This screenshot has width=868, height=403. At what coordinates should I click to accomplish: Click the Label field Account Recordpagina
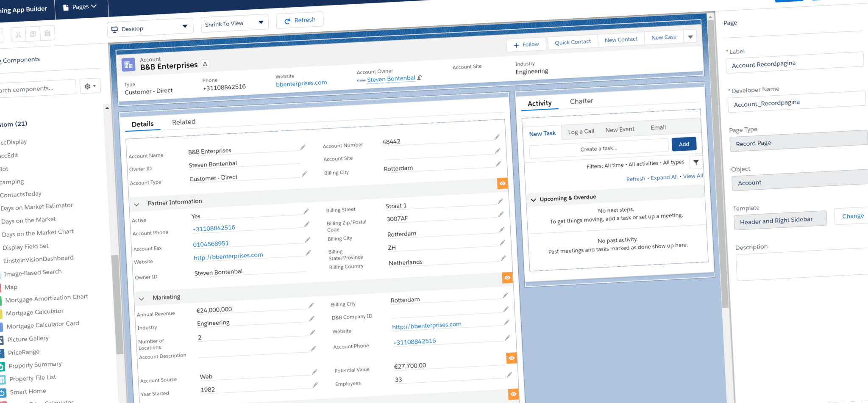coord(795,62)
